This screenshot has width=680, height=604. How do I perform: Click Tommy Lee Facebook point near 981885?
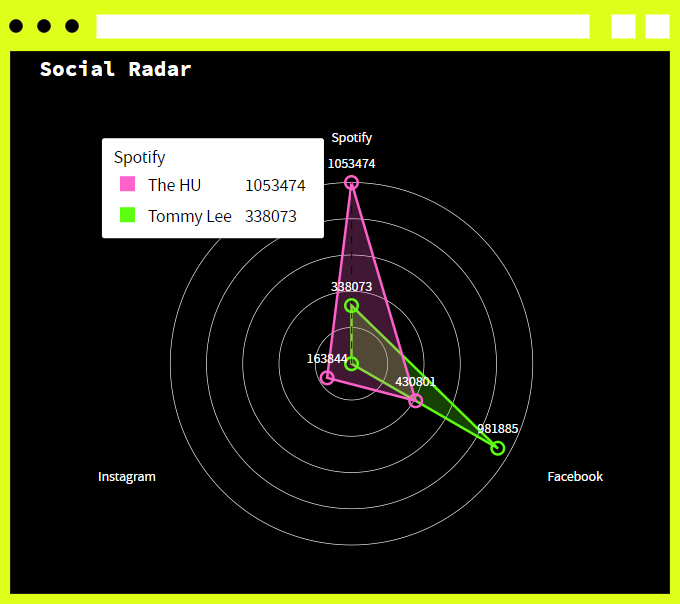coord(498,448)
